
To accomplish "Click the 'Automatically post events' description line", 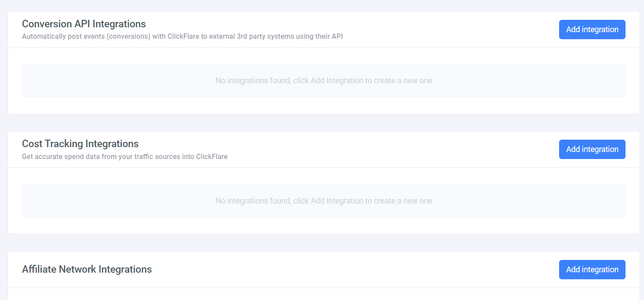I will (x=182, y=37).
